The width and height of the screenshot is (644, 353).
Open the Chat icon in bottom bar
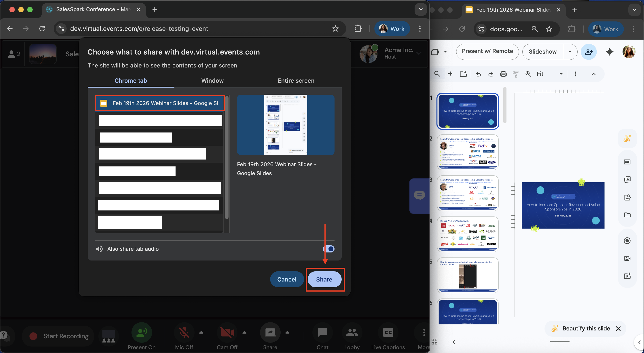pos(322,332)
